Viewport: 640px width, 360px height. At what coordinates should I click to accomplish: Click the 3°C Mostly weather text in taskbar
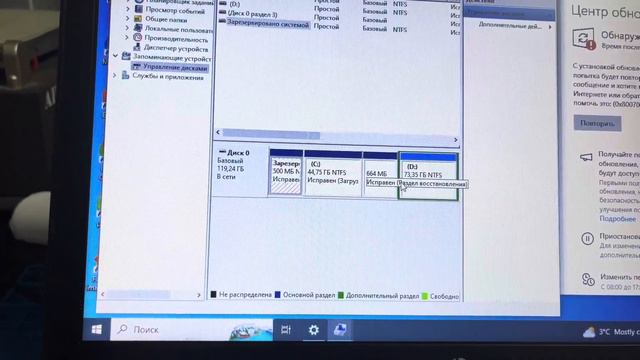tap(619, 332)
